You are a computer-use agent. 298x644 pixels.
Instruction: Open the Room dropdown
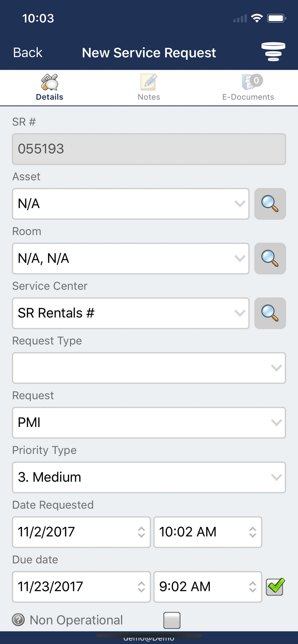click(131, 259)
